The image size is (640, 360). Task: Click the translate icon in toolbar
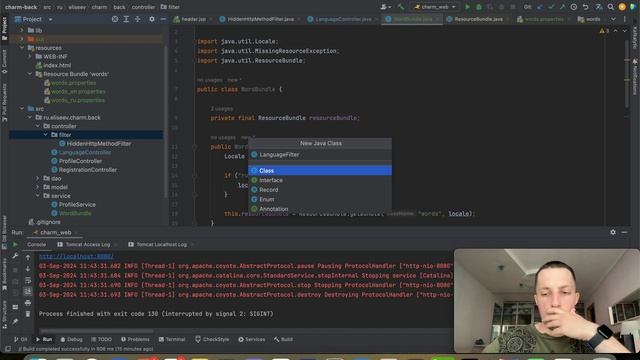pyautogui.click(x=599, y=7)
